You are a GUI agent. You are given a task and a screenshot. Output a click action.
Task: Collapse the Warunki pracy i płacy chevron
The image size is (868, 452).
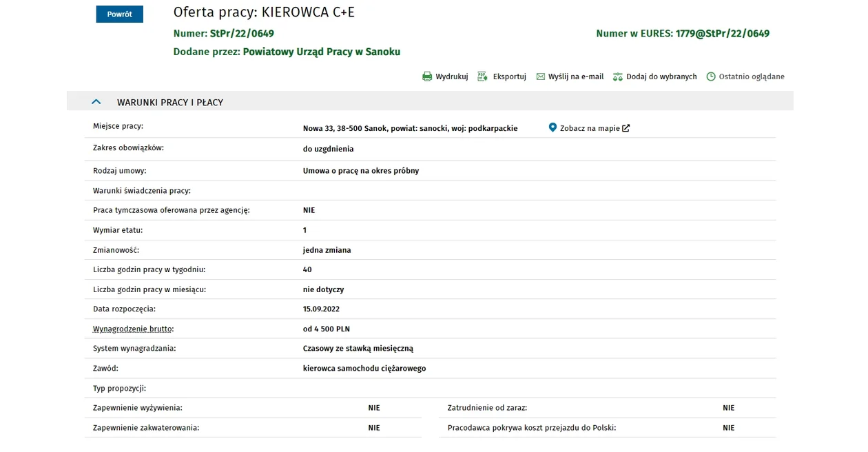(96, 102)
